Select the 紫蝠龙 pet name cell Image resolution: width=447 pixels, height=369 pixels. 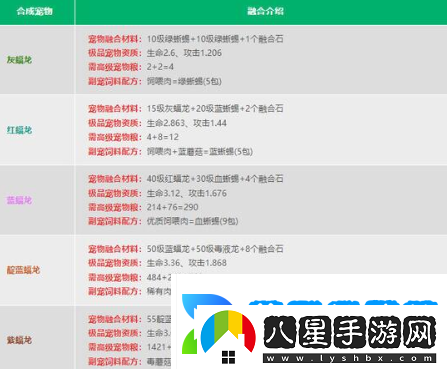coord(19,340)
